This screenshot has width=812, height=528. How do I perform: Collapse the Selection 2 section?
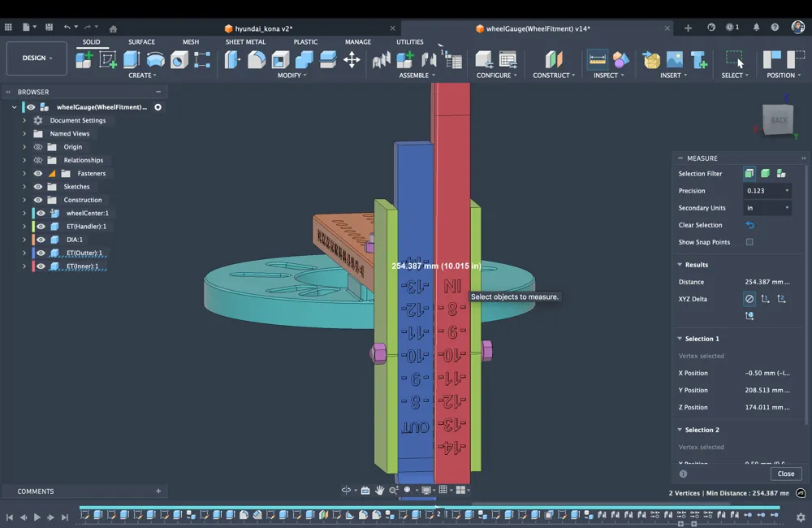(x=680, y=430)
